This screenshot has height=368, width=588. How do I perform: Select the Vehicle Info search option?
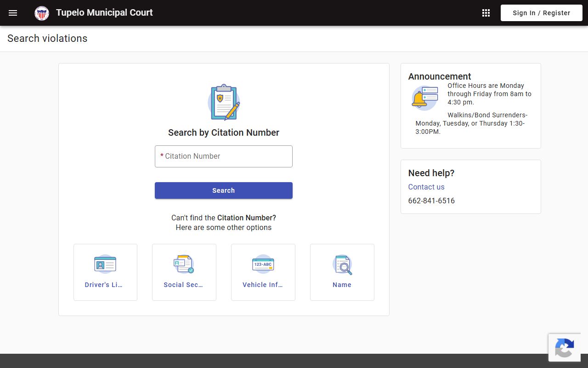(263, 272)
